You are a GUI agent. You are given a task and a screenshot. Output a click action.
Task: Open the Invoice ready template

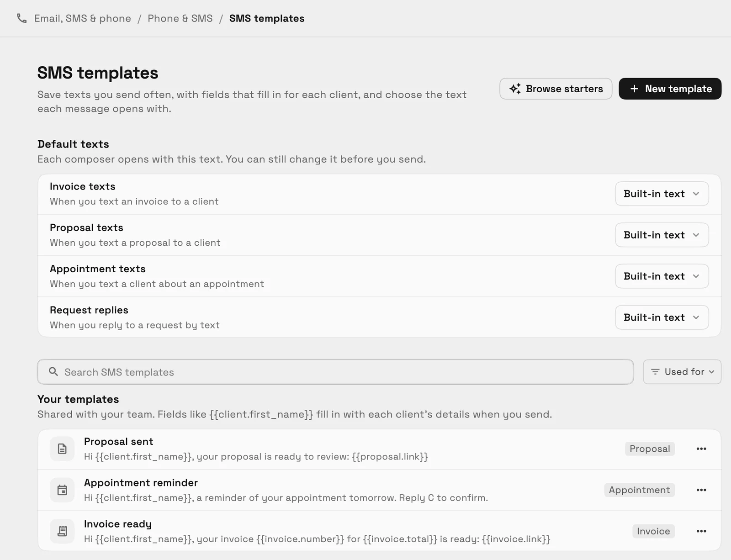click(379, 531)
